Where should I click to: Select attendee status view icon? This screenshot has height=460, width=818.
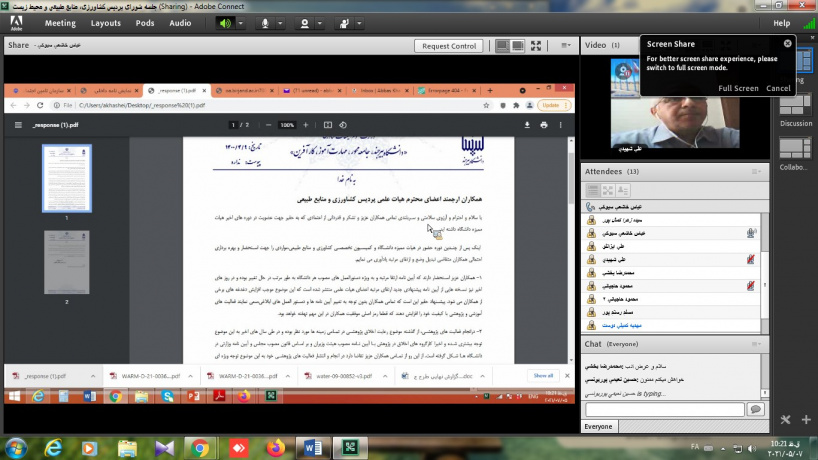coord(625,190)
